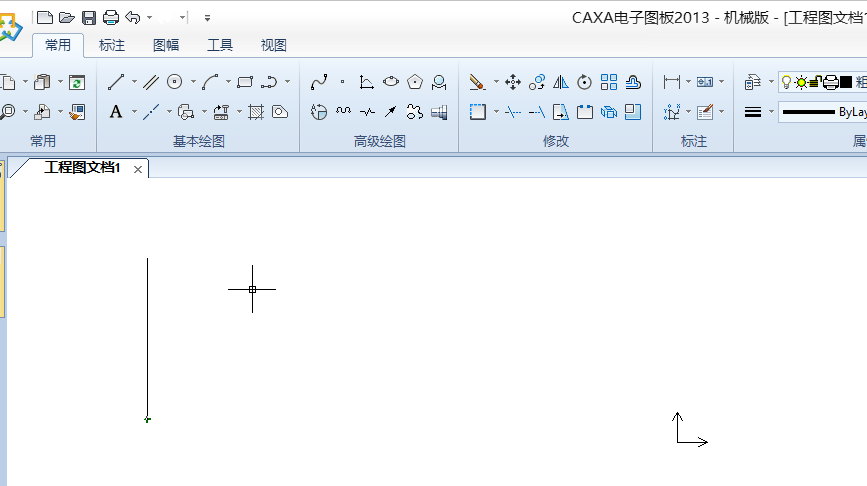Create new document from quick toolbar
Screen dimensions: 867x486
[x=45, y=18]
